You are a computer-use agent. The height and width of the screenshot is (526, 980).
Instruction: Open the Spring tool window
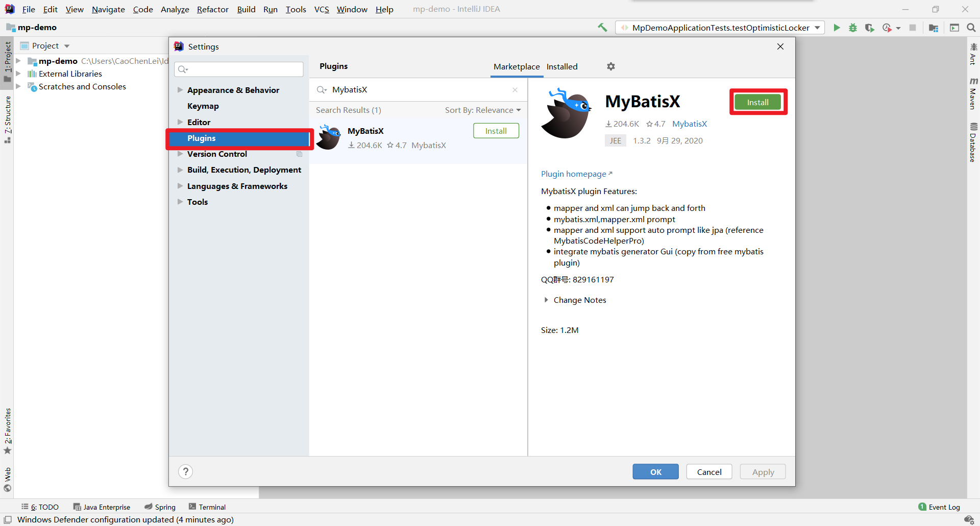click(x=160, y=507)
